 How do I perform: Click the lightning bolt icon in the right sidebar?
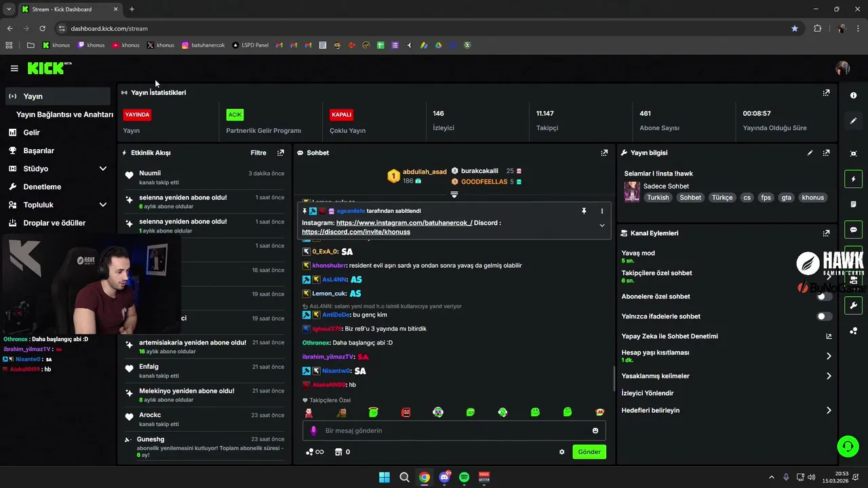coord(854,179)
